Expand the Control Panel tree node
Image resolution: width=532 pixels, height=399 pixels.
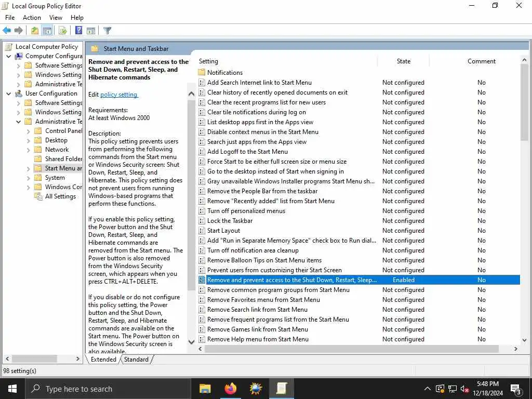pos(29,131)
